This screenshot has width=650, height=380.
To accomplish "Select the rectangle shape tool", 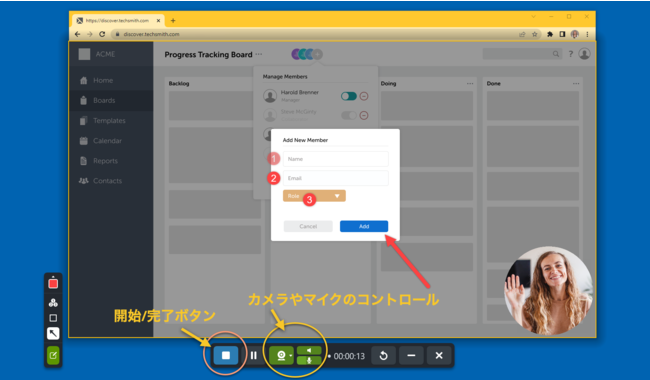I will [x=53, y=318].
